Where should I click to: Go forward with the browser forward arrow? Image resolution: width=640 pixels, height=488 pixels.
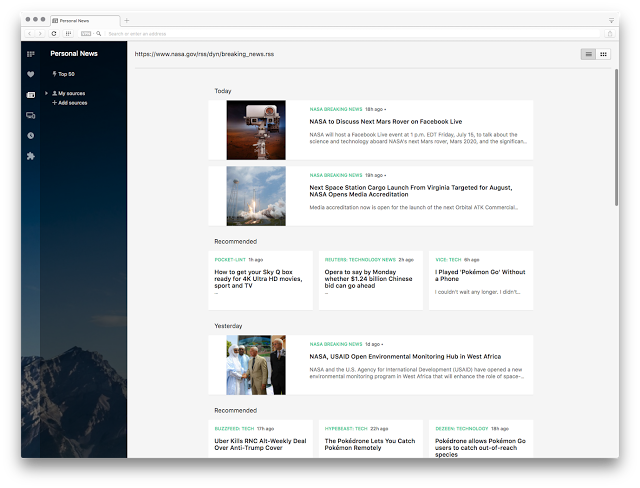40,33
